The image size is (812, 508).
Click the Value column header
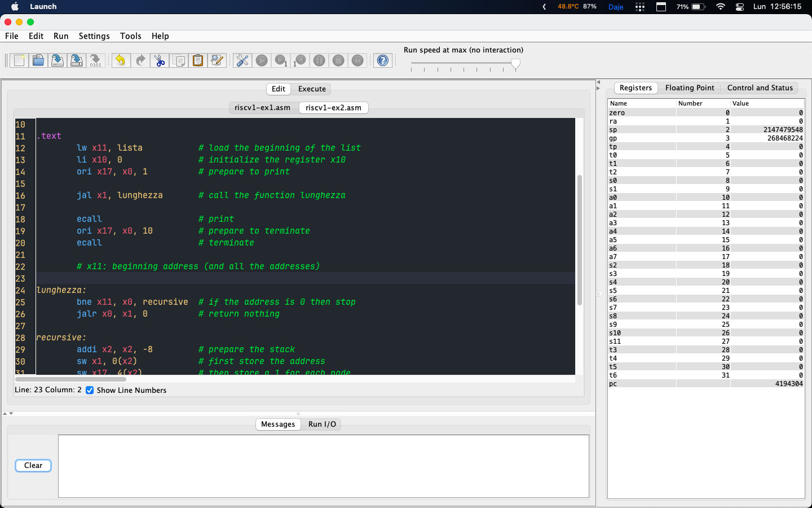coord(767,103)
